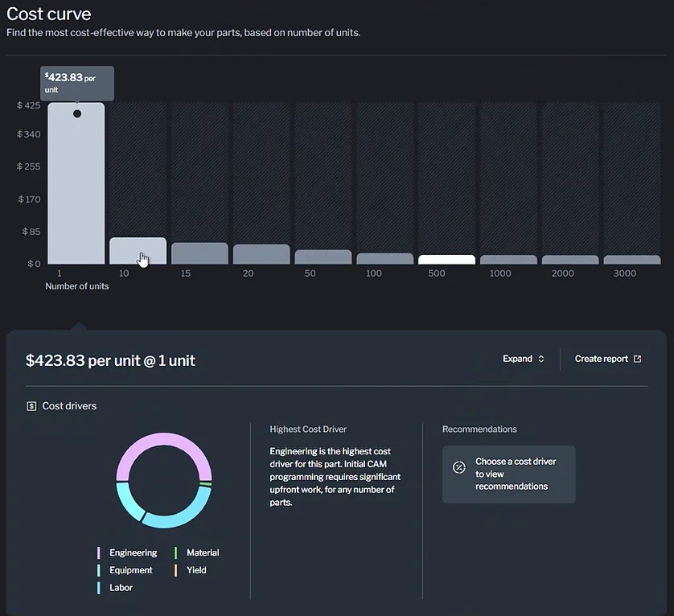Click the Create report external link icon
The image size is (674, 616).
(x=638, y=359)
